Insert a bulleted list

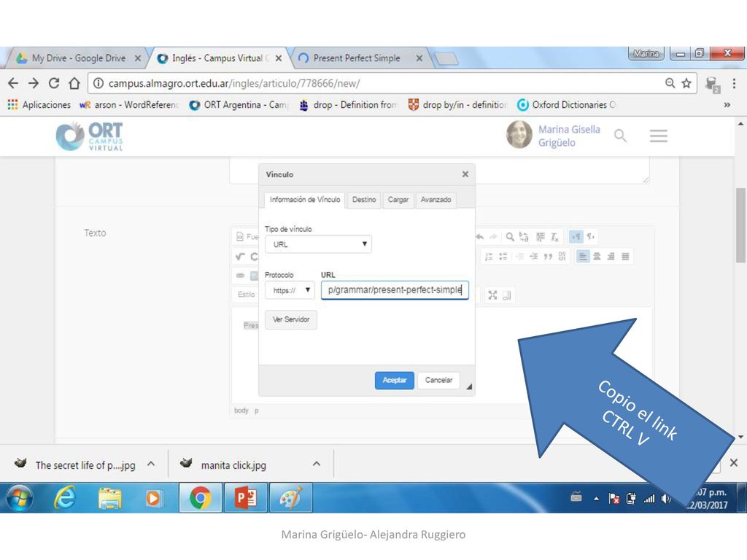click(503, 257)
